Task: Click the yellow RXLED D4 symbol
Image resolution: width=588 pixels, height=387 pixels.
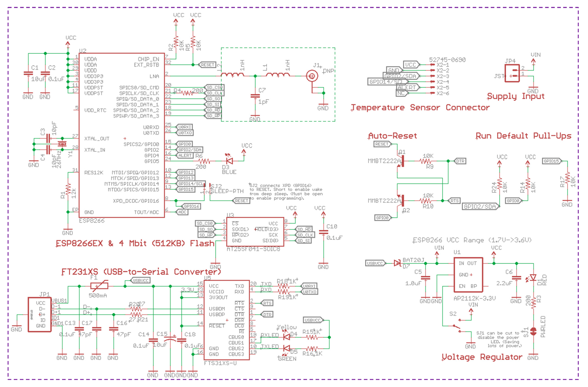Action: pyautogui.click(x=287, y=337)
